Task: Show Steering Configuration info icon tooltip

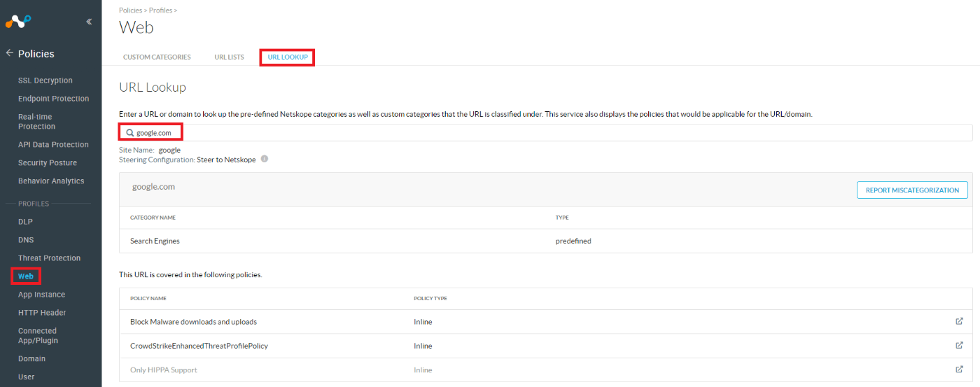Action: [265, 159]
